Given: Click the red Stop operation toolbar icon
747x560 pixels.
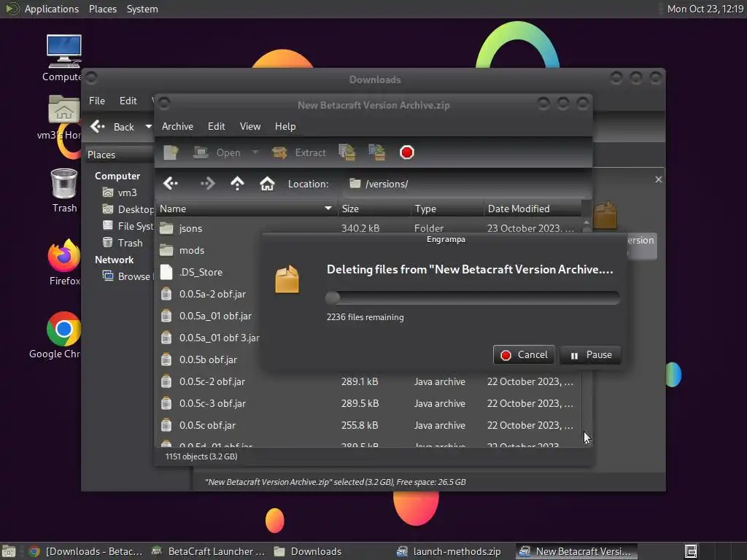Looking at the screenshot, I should tap(407, 152).
